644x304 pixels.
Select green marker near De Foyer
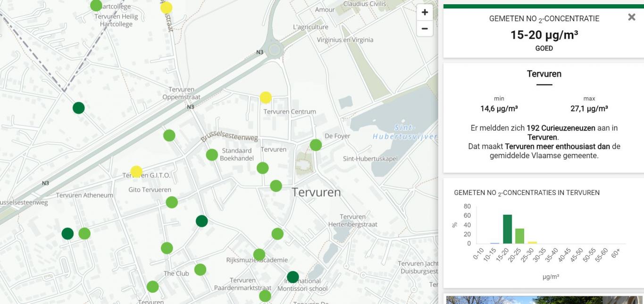(x=316, y=145)
